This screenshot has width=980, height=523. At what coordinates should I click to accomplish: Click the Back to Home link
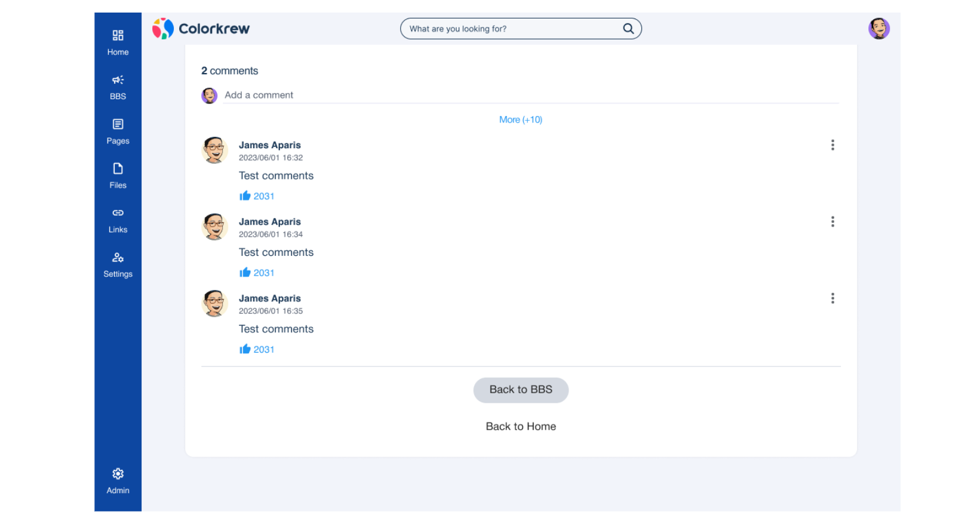(x=520, y=426)
